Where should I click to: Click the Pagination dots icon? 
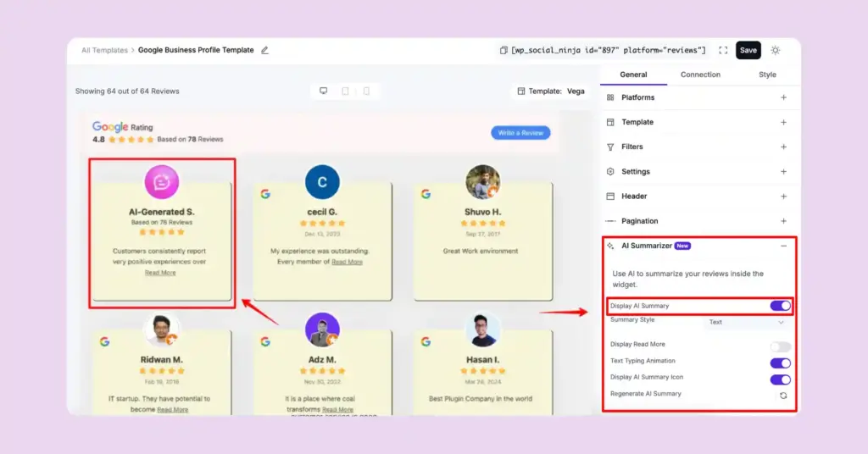click(610, 221)
